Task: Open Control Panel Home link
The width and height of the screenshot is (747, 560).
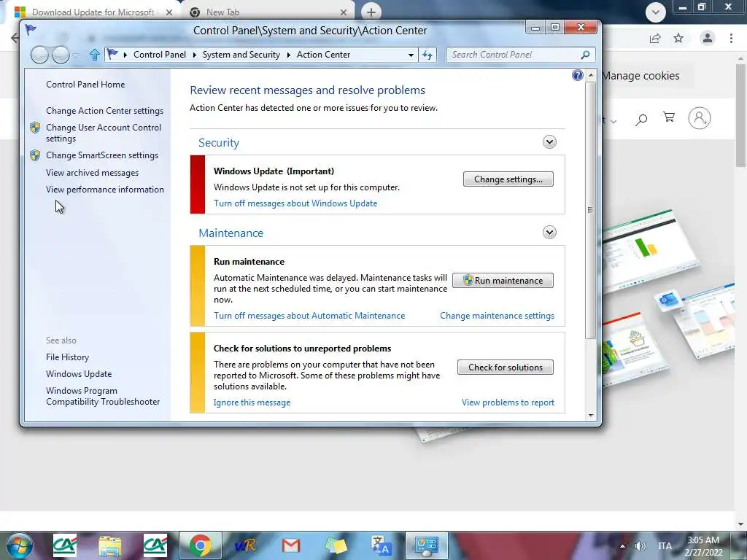Action: (85, 85)
